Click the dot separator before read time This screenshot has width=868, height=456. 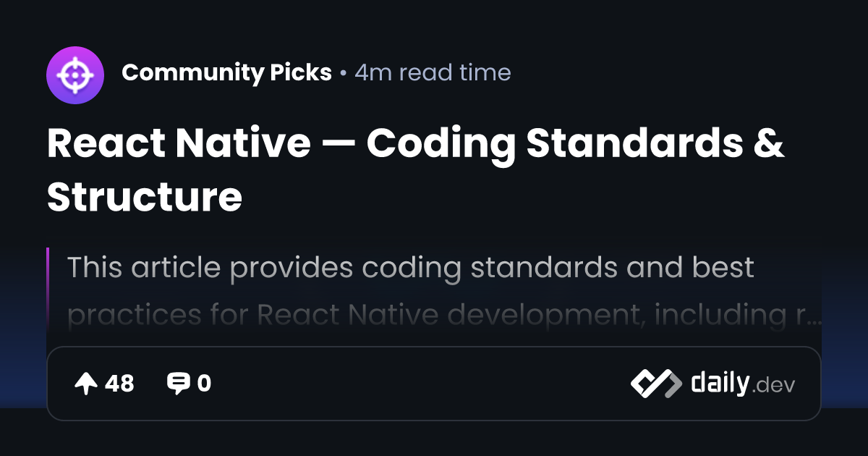pyautogui.click(x=343, y=74)
